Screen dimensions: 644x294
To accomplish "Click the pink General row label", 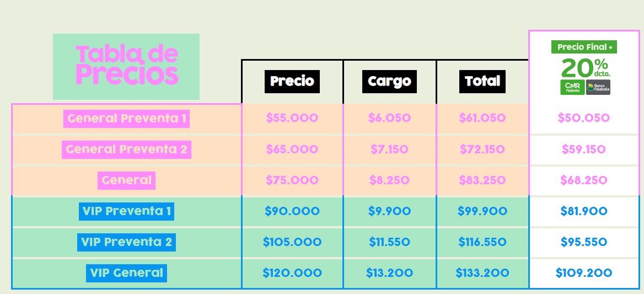I will [x=126, y=180].
